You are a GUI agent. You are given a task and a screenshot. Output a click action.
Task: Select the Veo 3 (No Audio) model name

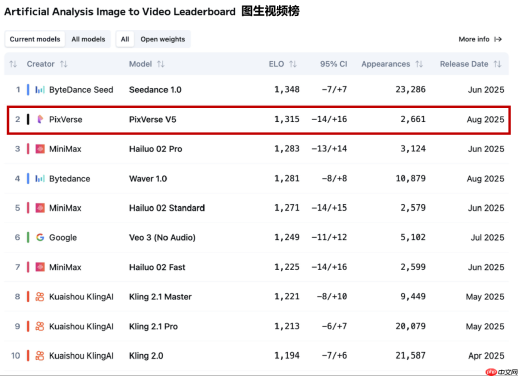162,237
